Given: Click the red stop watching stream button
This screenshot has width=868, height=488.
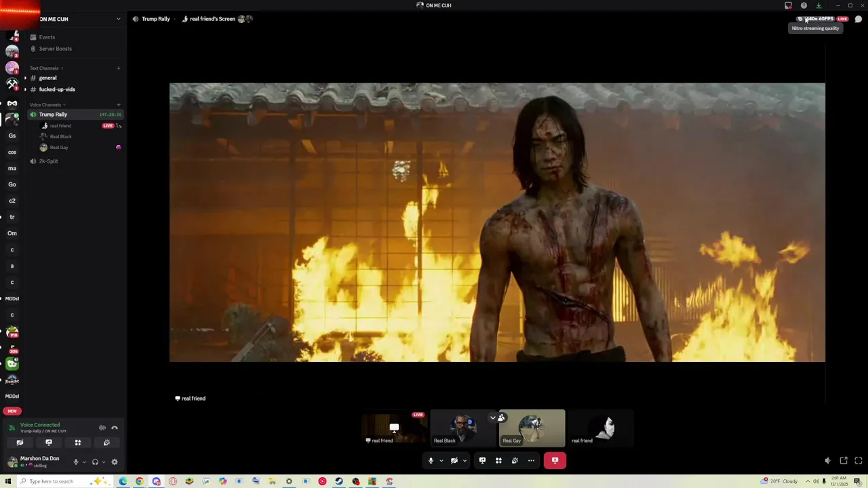Looking at the screenshot, I should click(555, 461).
